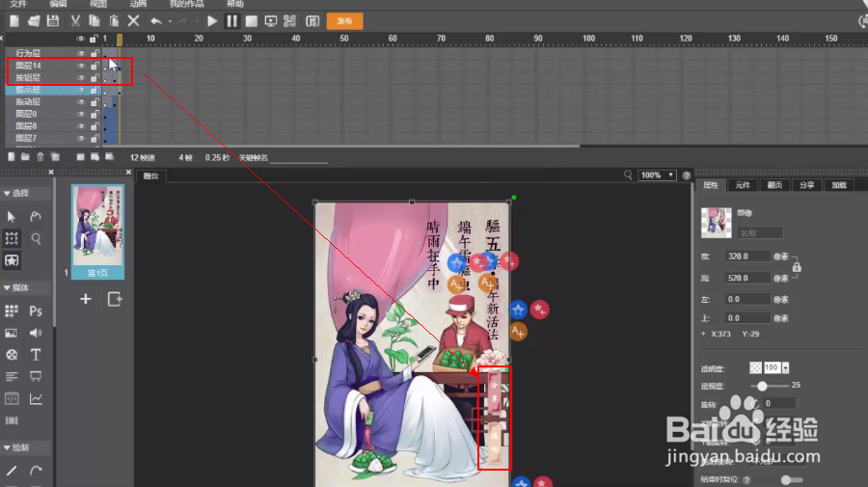
Task: Toggle visibility of 图层0 layer
Action: click(81, 114)
